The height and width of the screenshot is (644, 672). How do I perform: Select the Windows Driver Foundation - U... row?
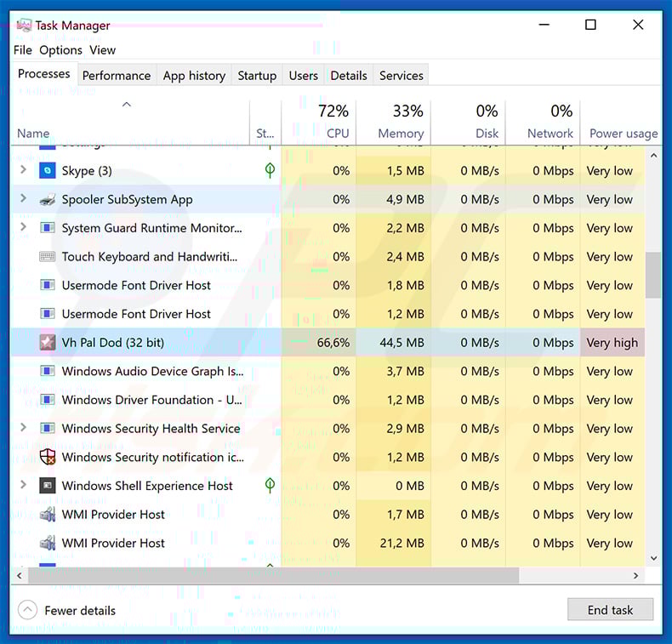point(327,399)
